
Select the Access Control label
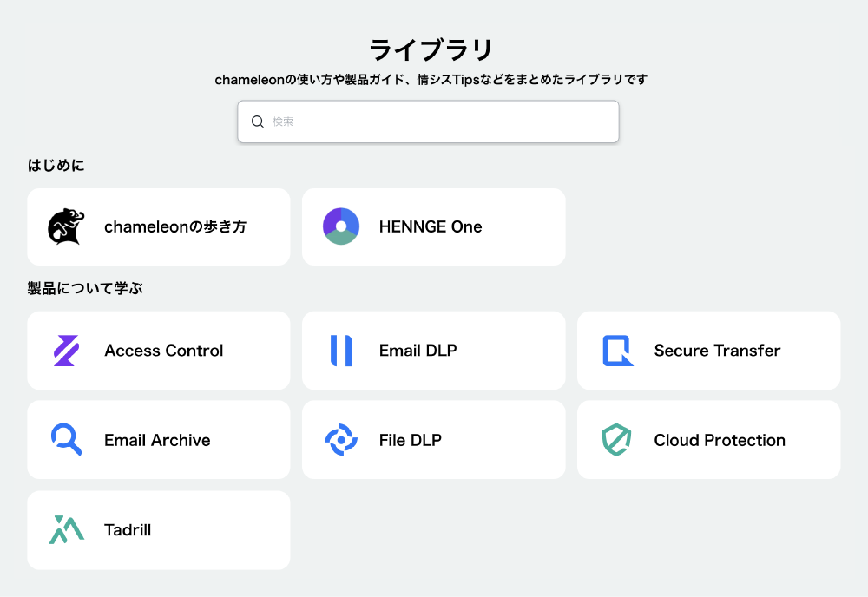coord(164,351)
